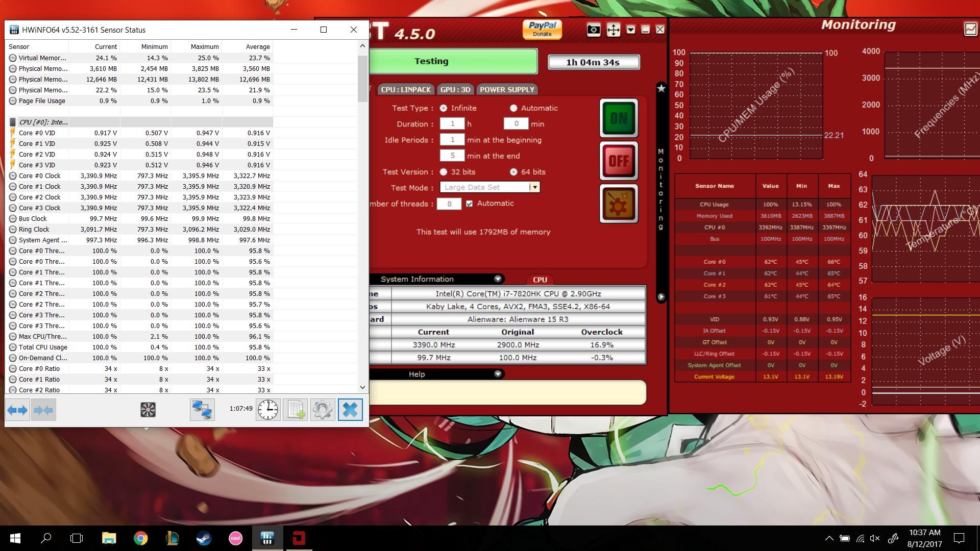
Task: Click number of threads field
Action: click(x=449, y=204)
